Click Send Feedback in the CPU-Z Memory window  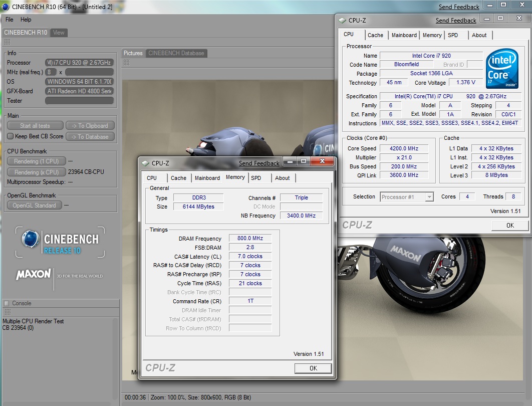pos(259,163)
